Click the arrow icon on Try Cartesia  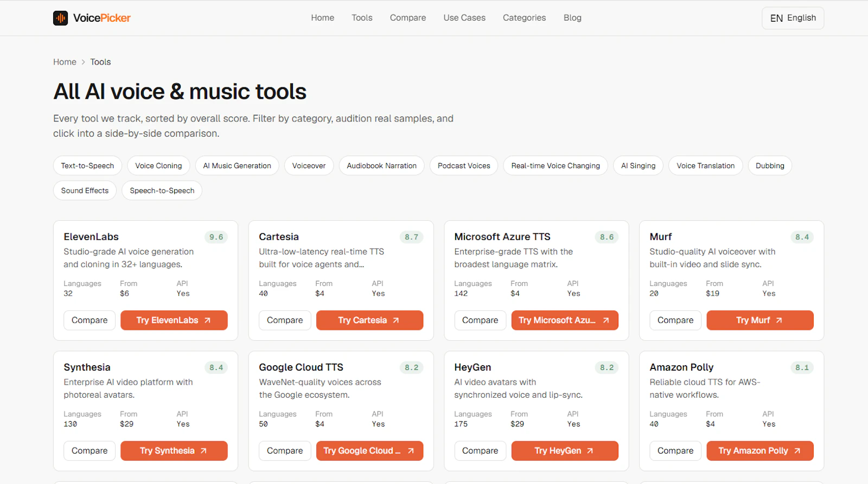pyautogui.click(x=396, y=320)
